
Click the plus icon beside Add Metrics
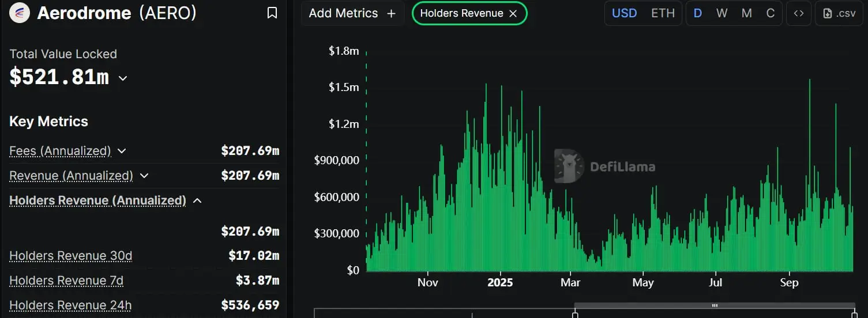pos(391,13)
